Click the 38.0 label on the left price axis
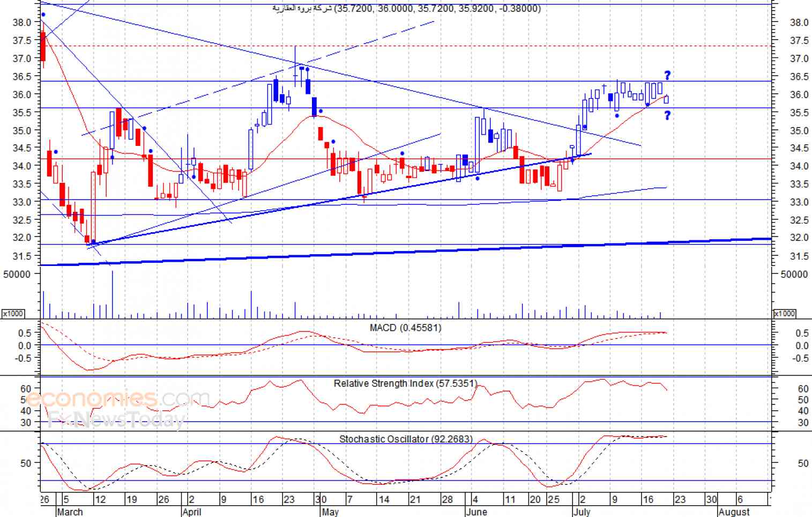 22,23
